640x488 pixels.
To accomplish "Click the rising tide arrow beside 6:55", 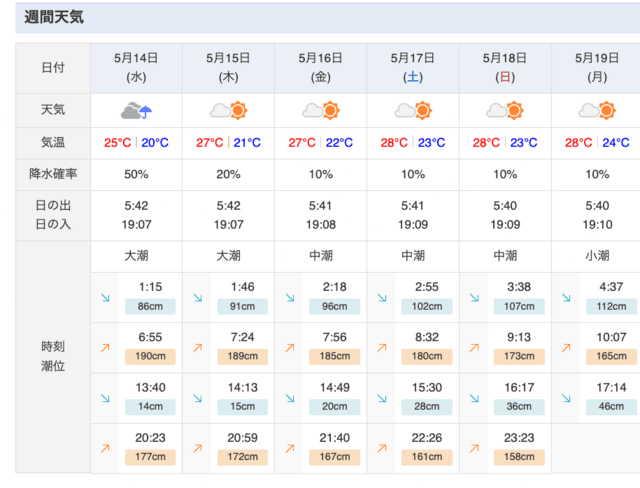I will 105,348.
